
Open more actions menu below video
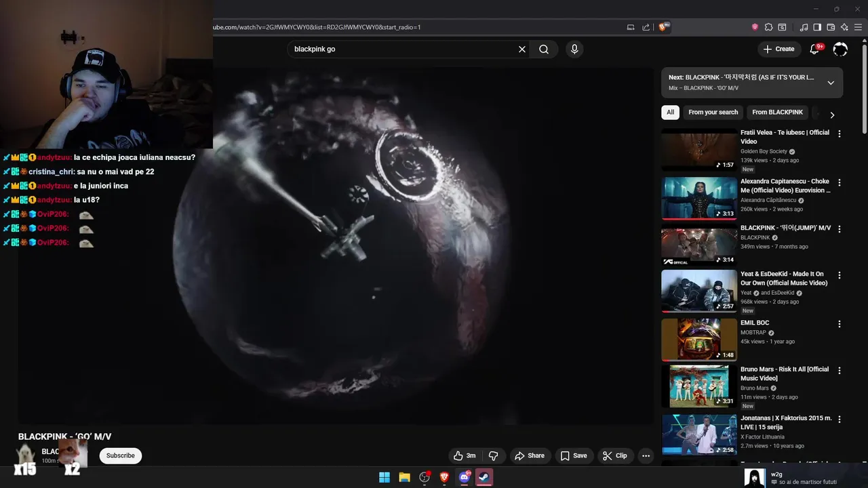pos(646,455)
